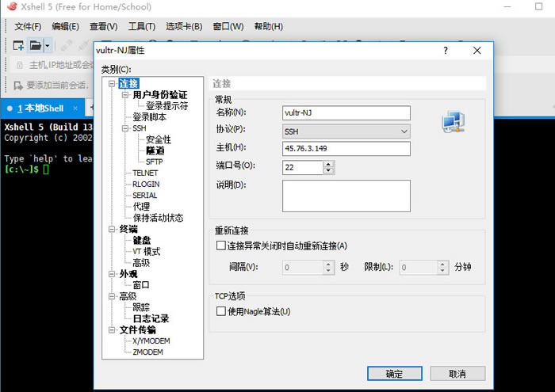Select ZMODEM tree item
Viewport: 555px width, 392px height.
147,352
